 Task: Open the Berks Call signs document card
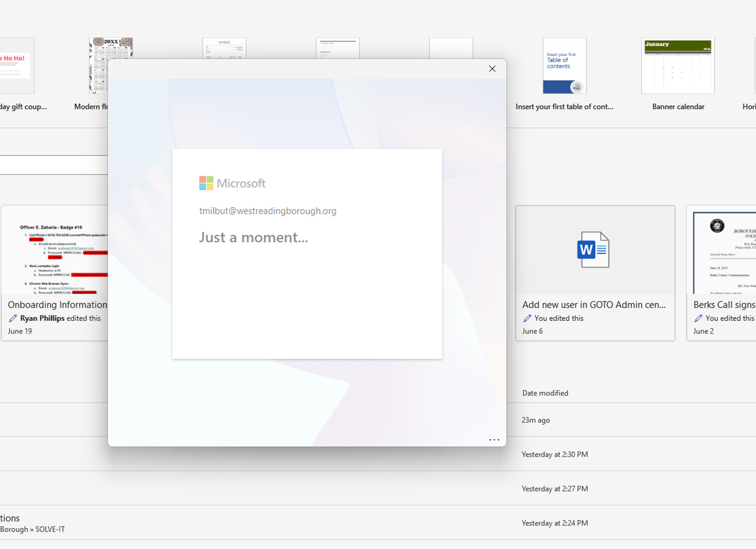(x=721, y=273)
